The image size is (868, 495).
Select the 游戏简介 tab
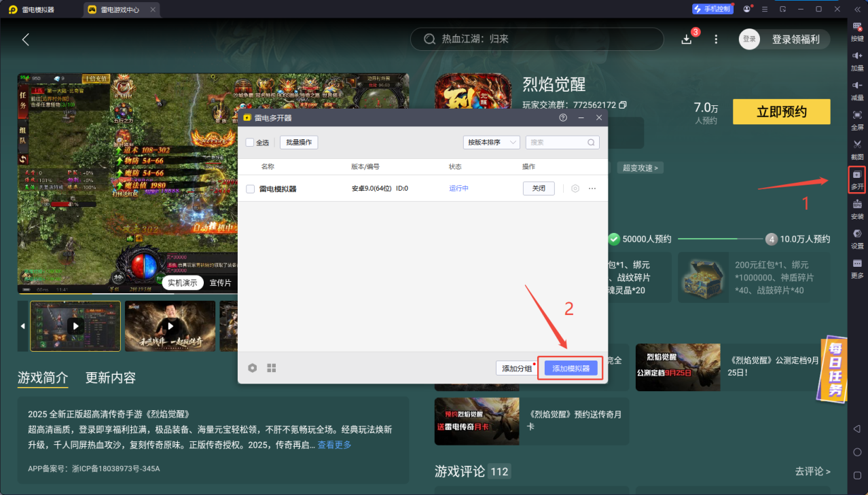point(43,378)
